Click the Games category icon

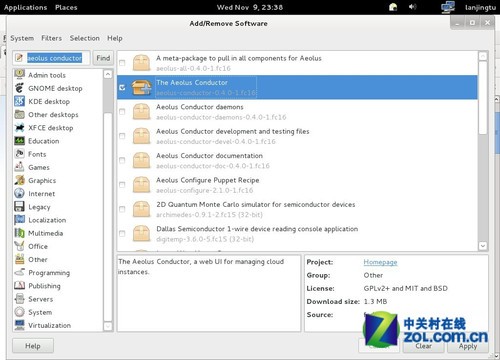pos(20,167)
